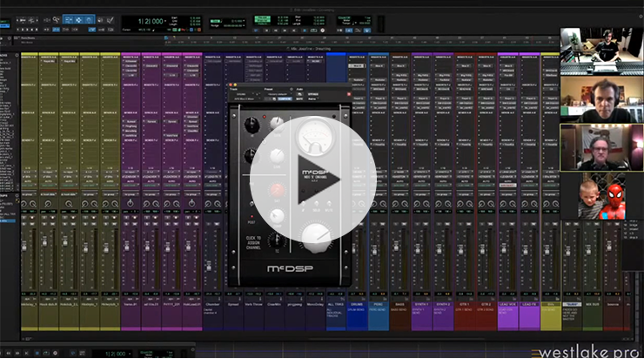Adjust the LEAD VOX track fader
The width and height of the screenshot is (644, 359).
pos(504,249)
